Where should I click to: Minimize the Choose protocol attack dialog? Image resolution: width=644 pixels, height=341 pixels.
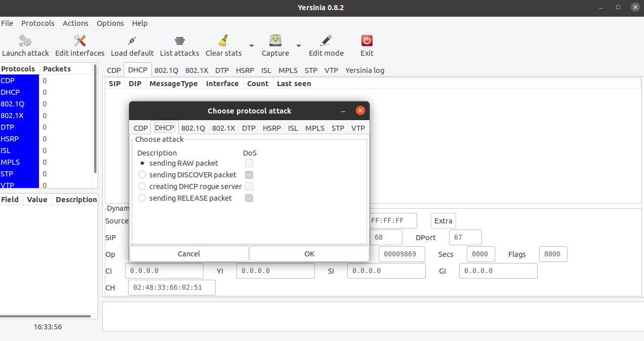[x=343, y=110]
